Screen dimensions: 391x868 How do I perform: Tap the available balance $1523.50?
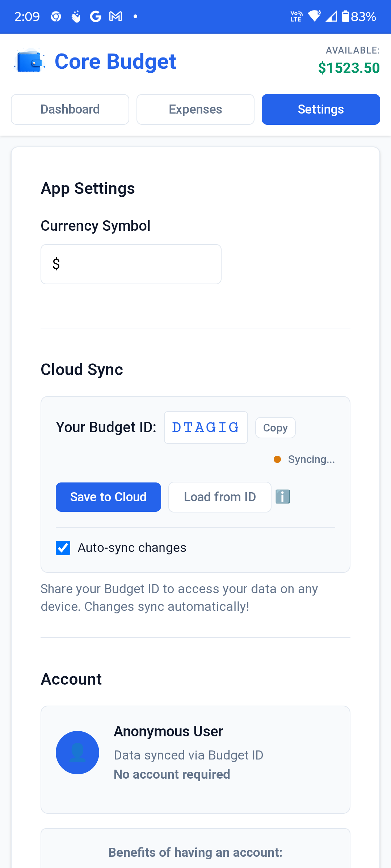point(349,68)
